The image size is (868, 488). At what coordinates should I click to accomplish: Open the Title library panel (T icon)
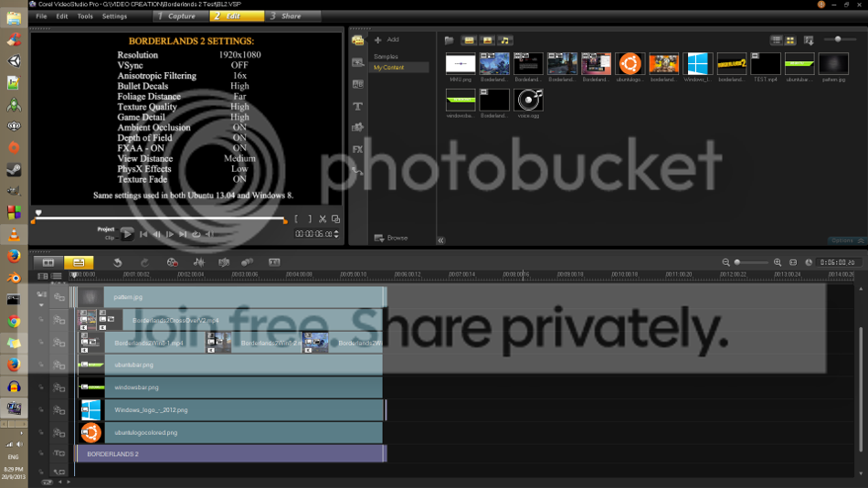coord(358,106)
